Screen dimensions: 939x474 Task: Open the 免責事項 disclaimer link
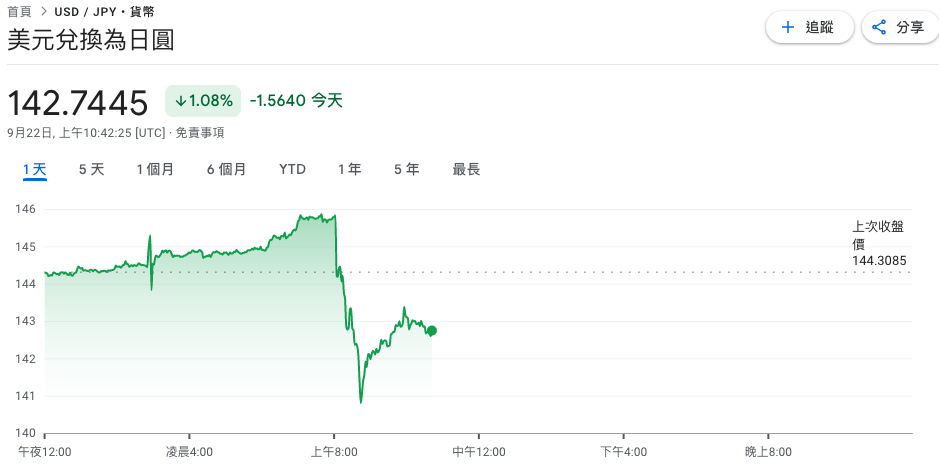(x=200, y=133)
